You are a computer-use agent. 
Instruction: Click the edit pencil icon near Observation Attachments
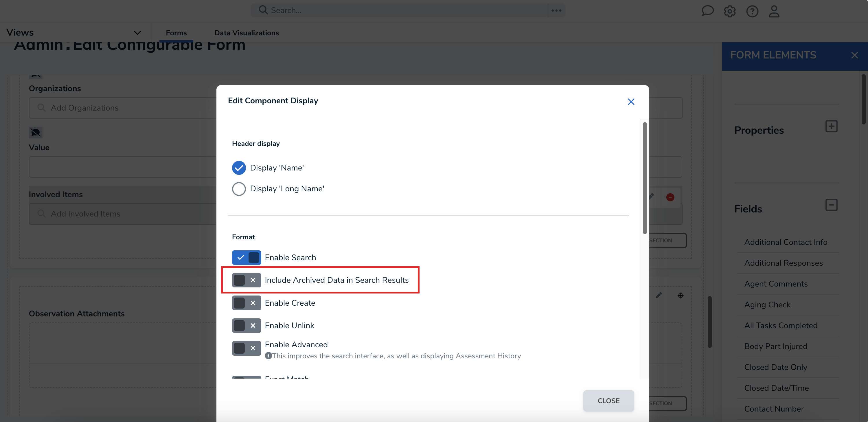[659, 295]
